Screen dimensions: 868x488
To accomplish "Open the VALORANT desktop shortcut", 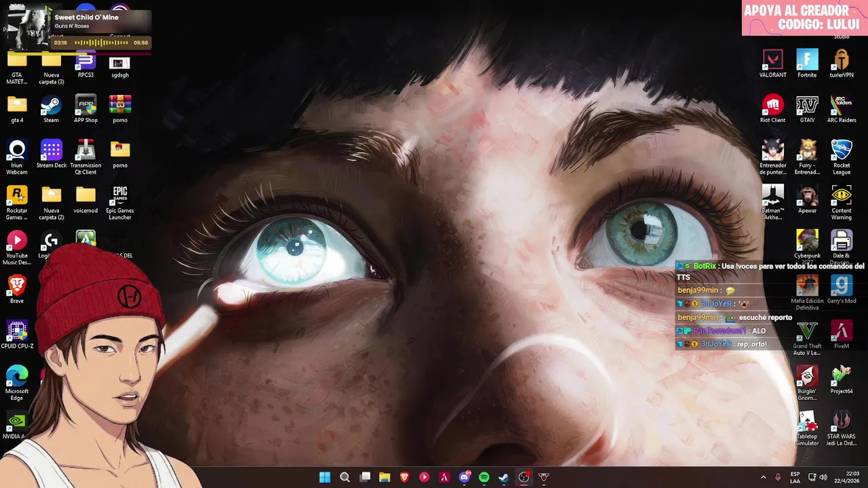I will coord(772,64).
